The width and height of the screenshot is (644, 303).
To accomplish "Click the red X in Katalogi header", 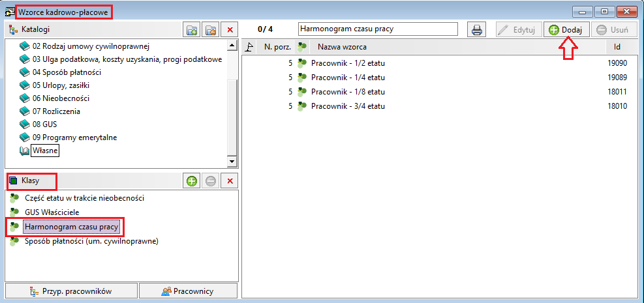I will 230,30.
